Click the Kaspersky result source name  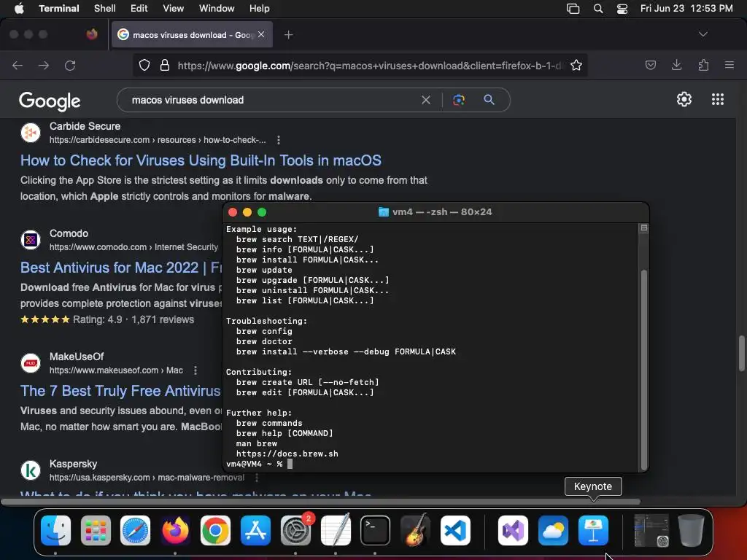point(74,464)
